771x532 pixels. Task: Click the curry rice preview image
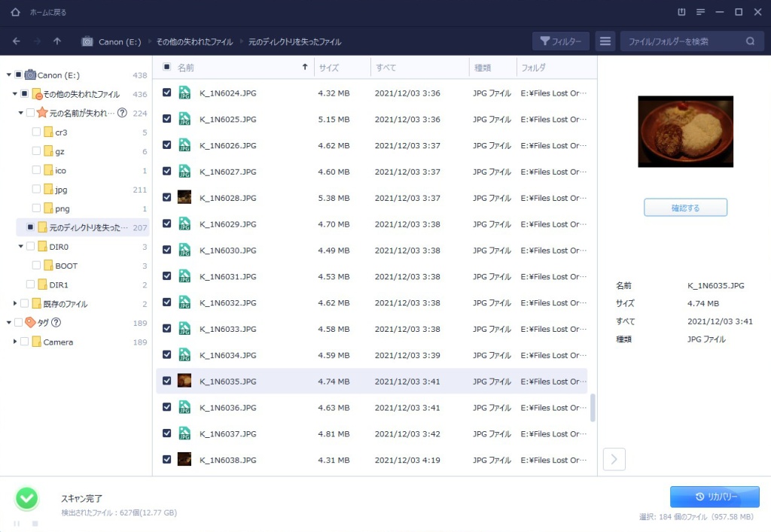[685, 132]
